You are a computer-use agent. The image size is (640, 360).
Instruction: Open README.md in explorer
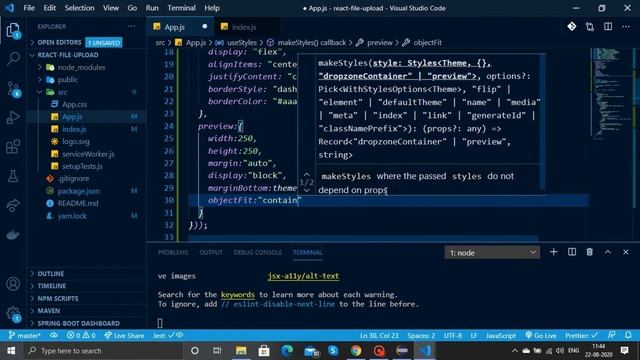[x=78, y=203]
